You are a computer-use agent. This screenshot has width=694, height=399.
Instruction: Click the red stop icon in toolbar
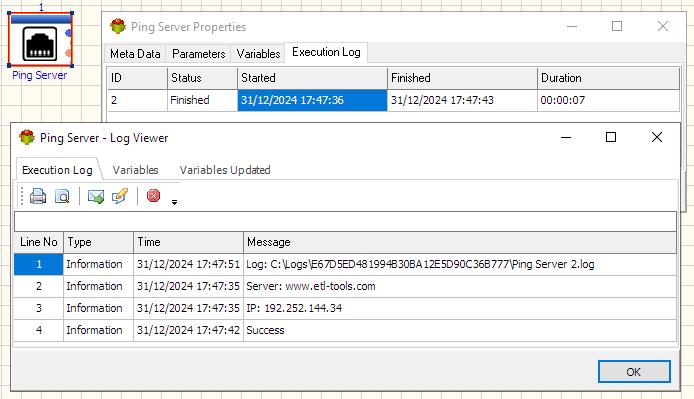[x=153, y=195]
